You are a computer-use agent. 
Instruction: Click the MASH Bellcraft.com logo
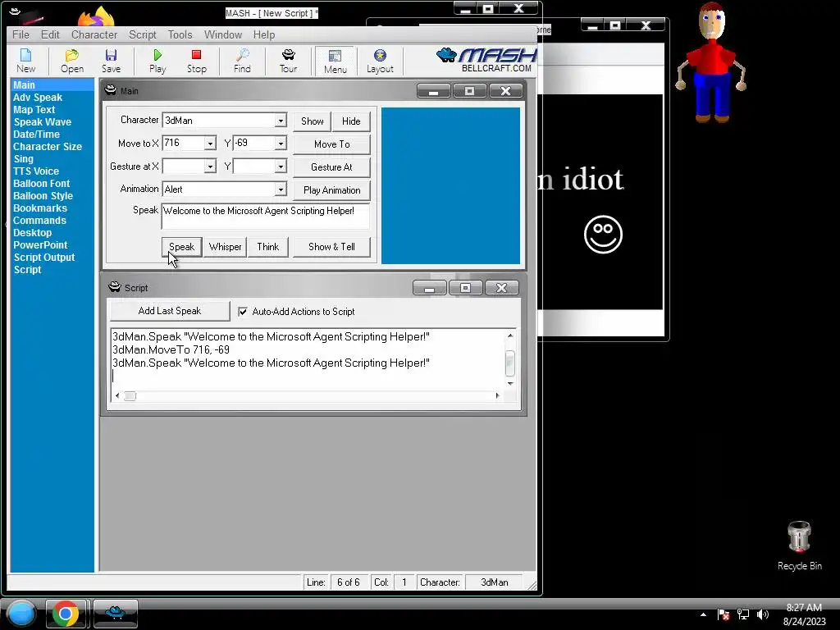(x=486, y=60)
